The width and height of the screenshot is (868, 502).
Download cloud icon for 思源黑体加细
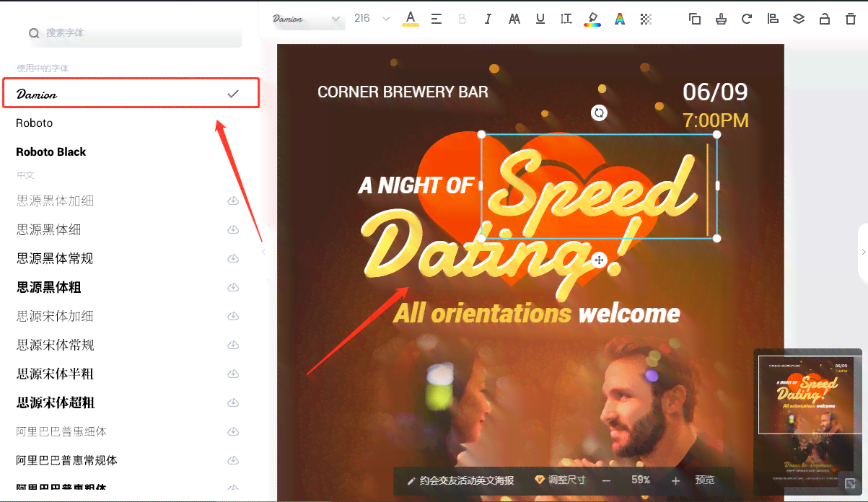click(233, 201)
